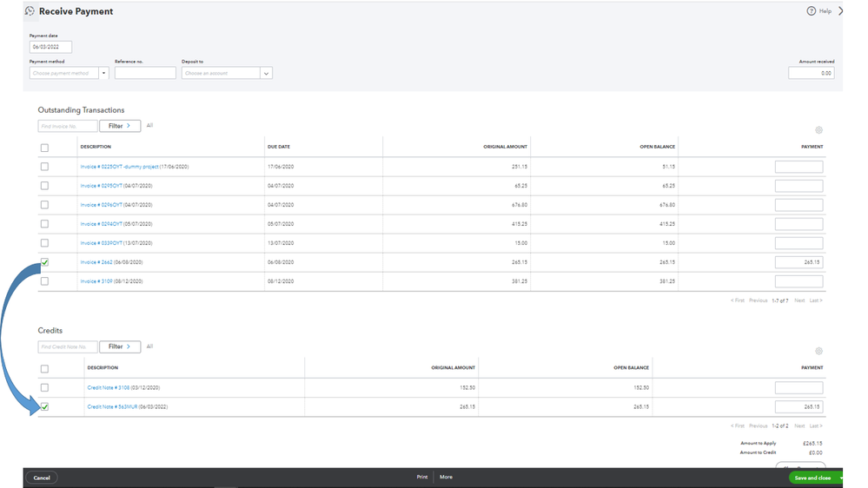The width and height of the screenshot is (868, 488).
Task: Click the OPEN BALANCE header in Outstanding Transactions
Action: [x=657, y=147]
